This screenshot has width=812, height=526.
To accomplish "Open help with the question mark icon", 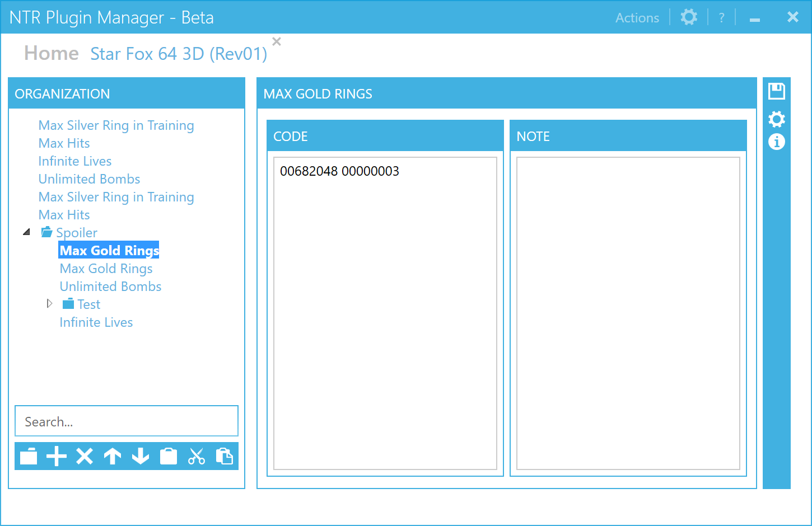I will coord(722,18).
